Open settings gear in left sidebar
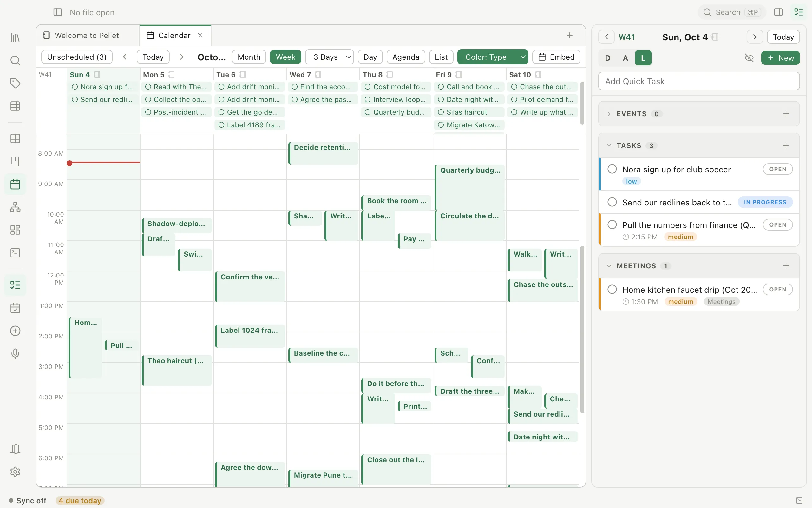The height and width of the screenshot is (508, 812). click(x=15, y=472)
